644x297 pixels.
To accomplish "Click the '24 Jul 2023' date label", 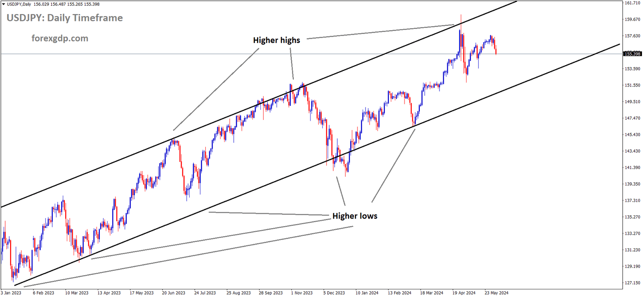I will tap(205, 293).
